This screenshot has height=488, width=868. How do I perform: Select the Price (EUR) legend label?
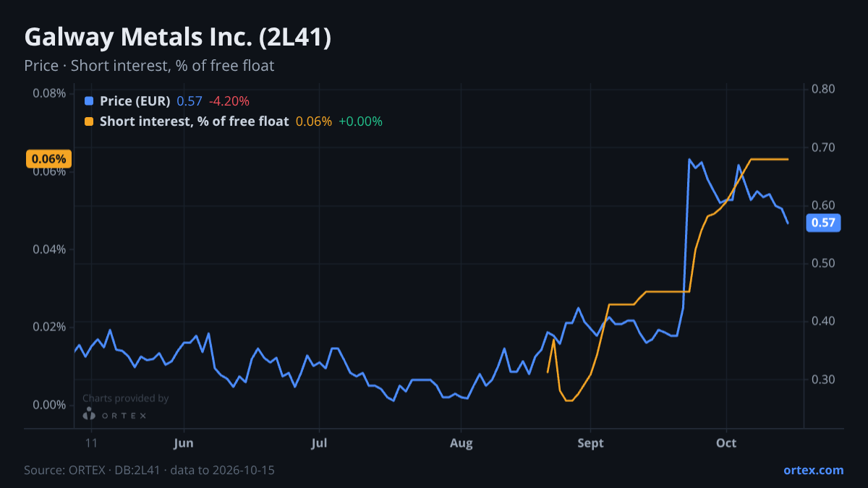135,101
